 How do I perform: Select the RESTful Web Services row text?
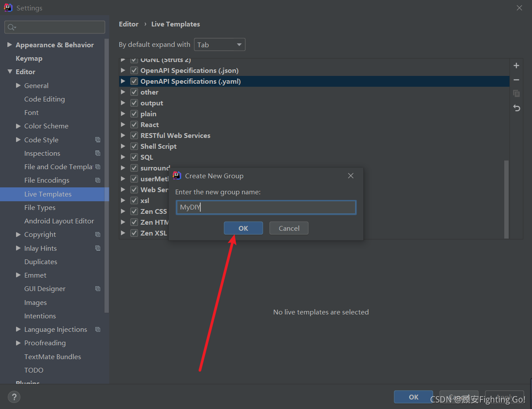pos(175,135)
